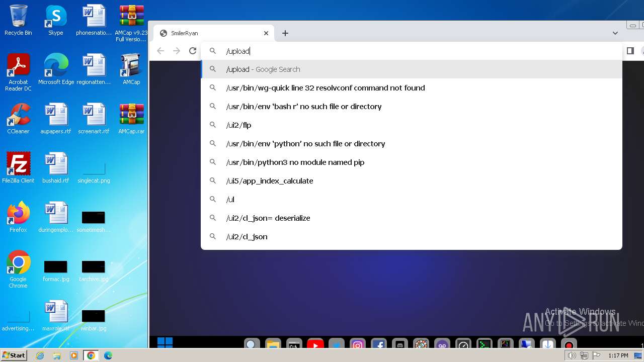Reload the SmilerRyan page
This screenshot has width=644, height=362.
(x=193, y=51)
